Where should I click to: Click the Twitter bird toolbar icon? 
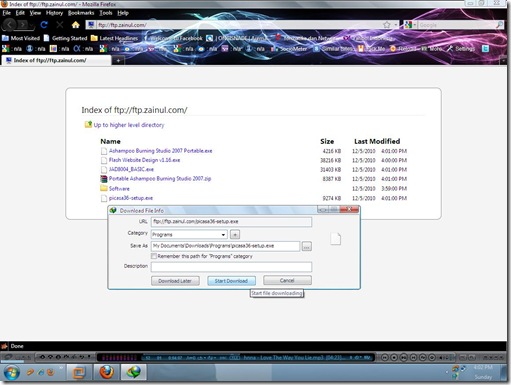click(485, 49)
